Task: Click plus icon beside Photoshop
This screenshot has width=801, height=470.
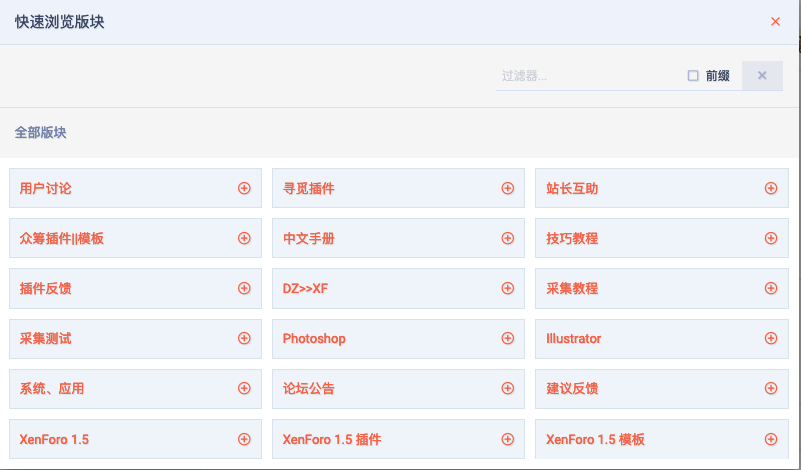Action: pos(507,338)
